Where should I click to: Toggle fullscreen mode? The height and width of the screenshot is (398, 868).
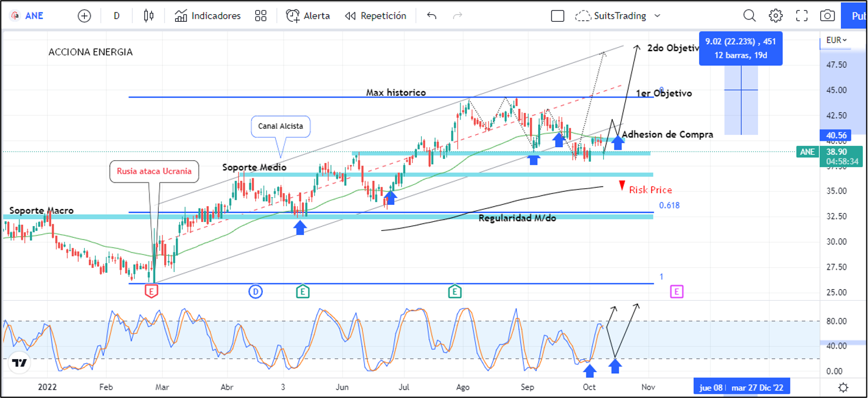802,16
